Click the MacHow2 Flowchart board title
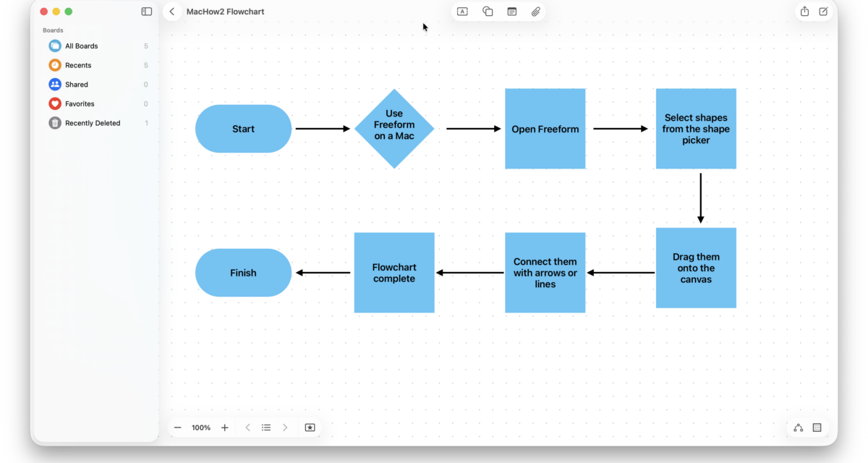Screen dimensions: 868x463 coord(225,12)
